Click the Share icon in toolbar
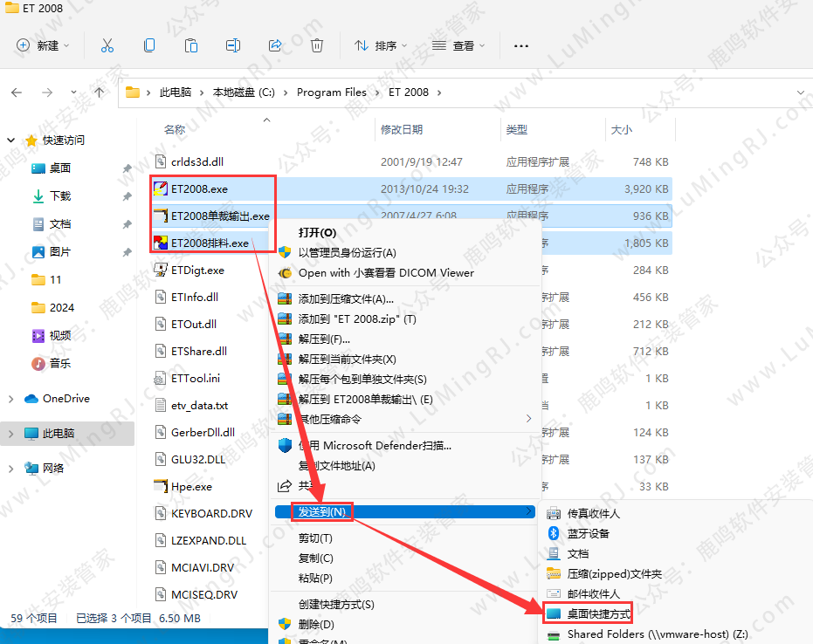Screen dimensions: 813x644 click(x=275, y=45)
